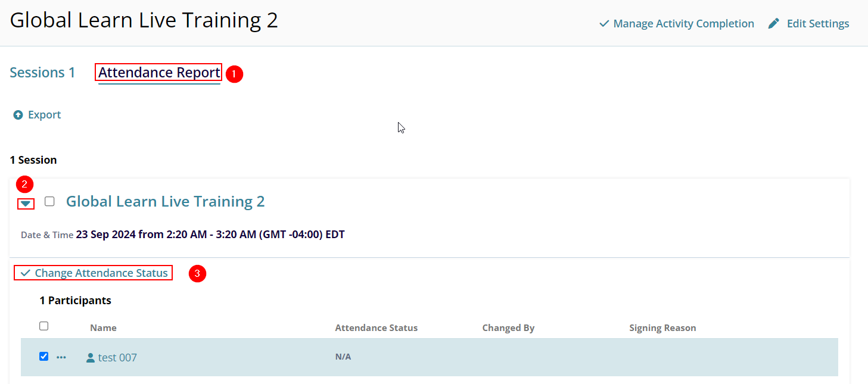
Task: Open the test 007 participant profile link
Action: coord(117,358)
